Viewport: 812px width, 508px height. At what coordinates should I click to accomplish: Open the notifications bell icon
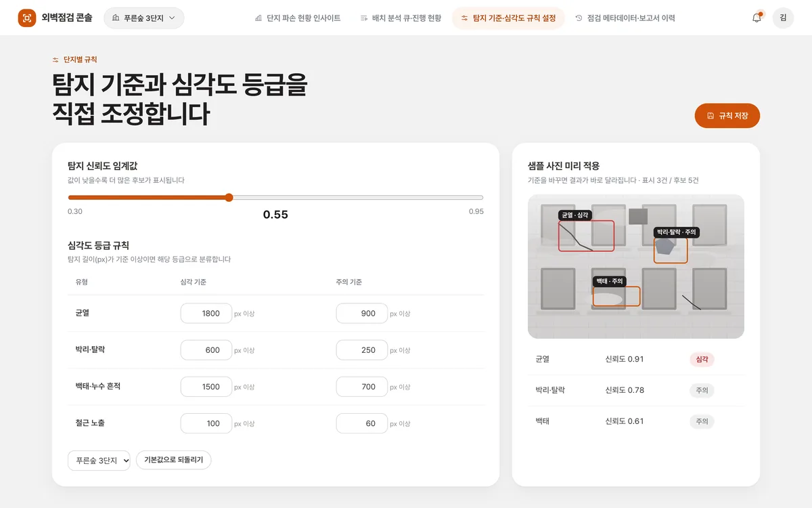[x=757, y=18]
